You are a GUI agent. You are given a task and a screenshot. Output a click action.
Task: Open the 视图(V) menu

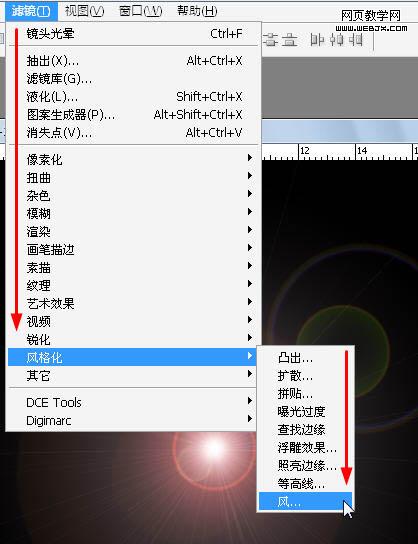84,11
